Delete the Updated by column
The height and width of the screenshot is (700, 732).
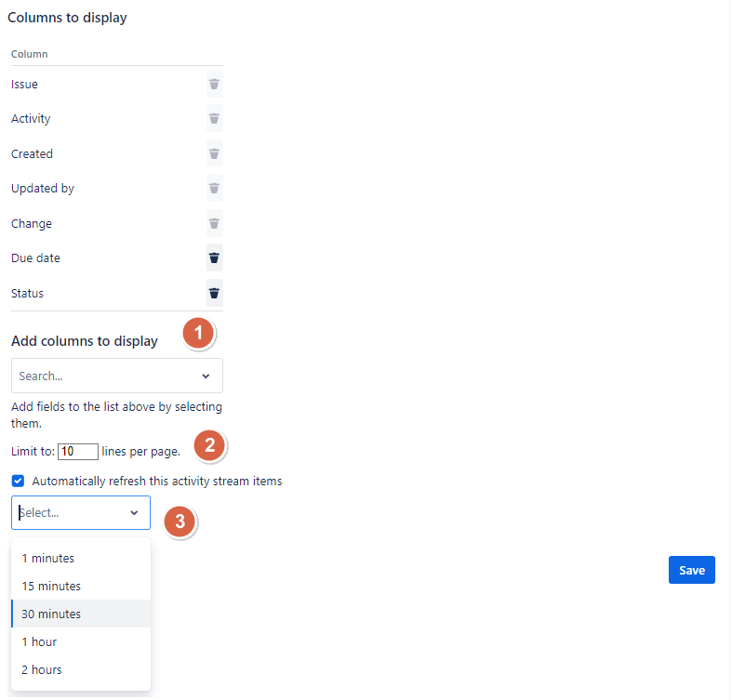(214, 189)
